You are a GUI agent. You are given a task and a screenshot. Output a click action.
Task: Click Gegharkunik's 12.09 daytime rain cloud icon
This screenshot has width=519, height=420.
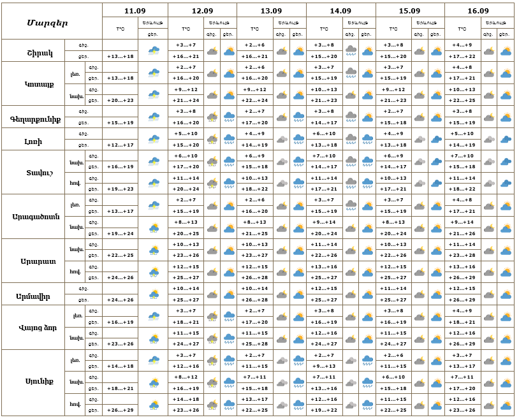tap(229, 117)
